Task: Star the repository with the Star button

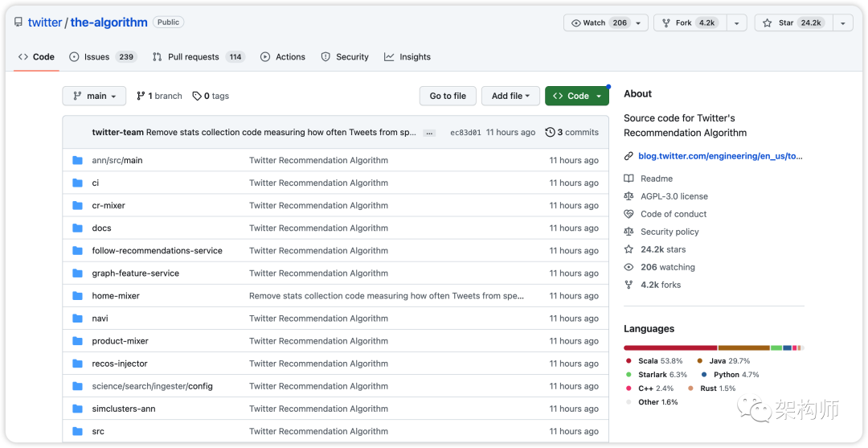Action: pos(794,23)
